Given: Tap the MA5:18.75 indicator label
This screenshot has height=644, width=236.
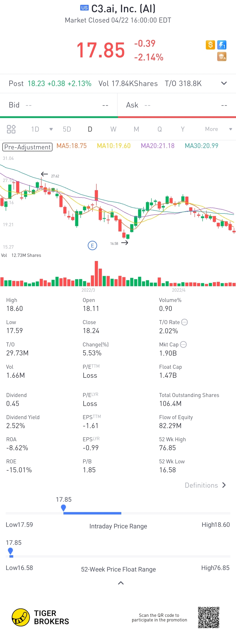Looking at the screenshot, I should [72, 146].
